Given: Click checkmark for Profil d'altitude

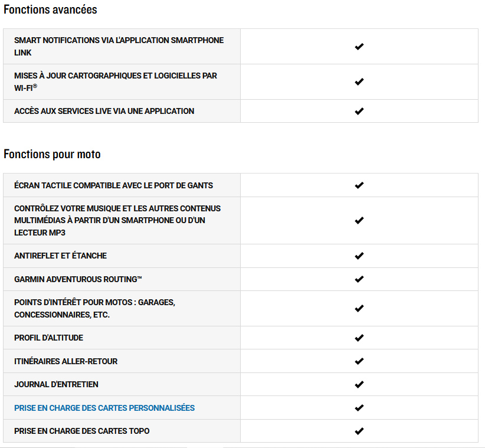Looking at the screenshot, I should [359, 338].
